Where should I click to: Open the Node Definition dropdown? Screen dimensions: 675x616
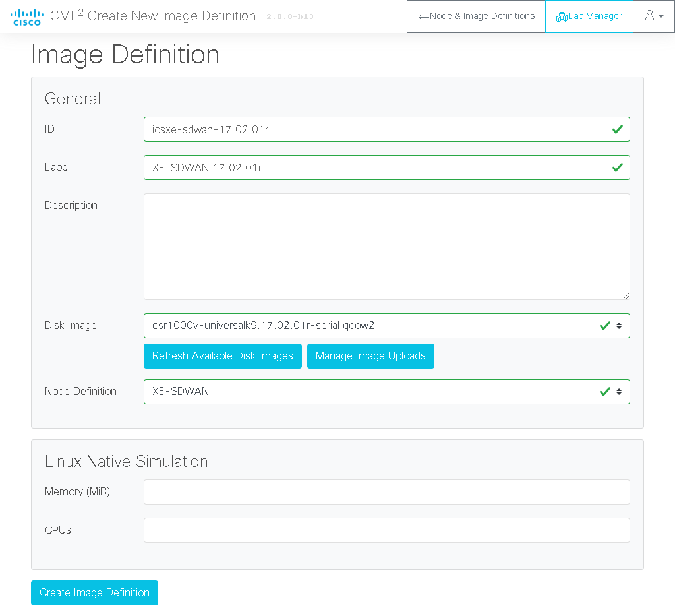pos(386,392)
